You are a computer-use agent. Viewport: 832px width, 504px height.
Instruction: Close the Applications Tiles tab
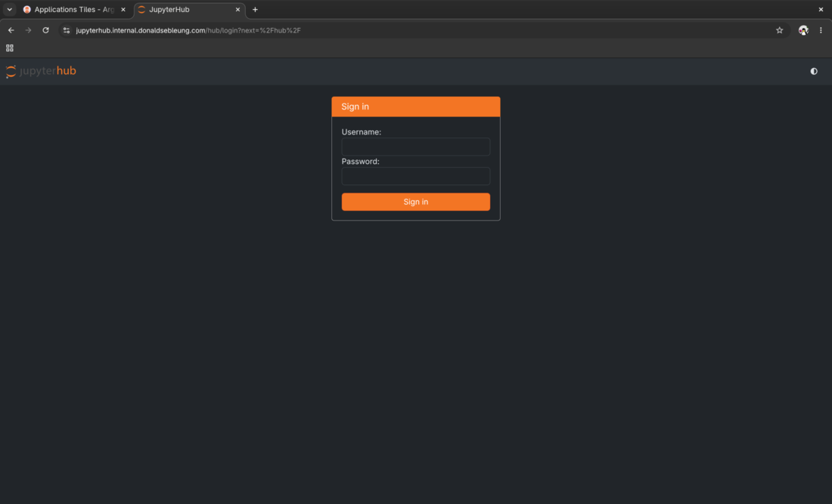(x=123, y=10)
